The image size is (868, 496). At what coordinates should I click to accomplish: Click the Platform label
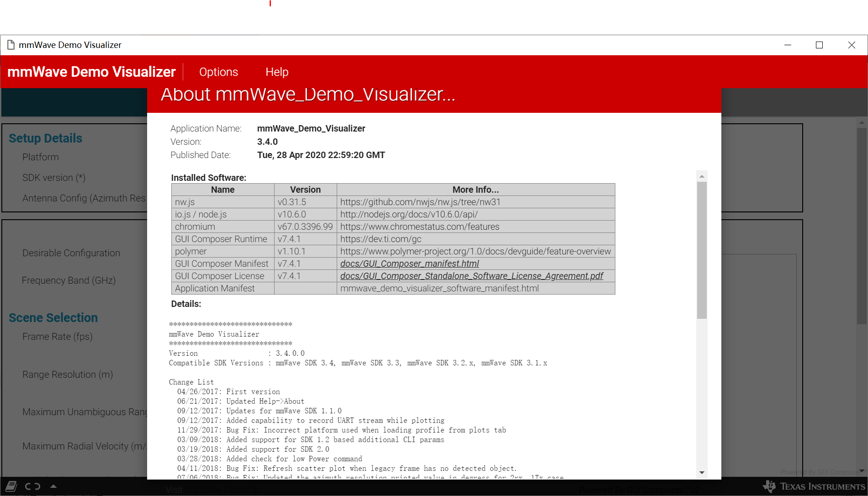point(41,157)
